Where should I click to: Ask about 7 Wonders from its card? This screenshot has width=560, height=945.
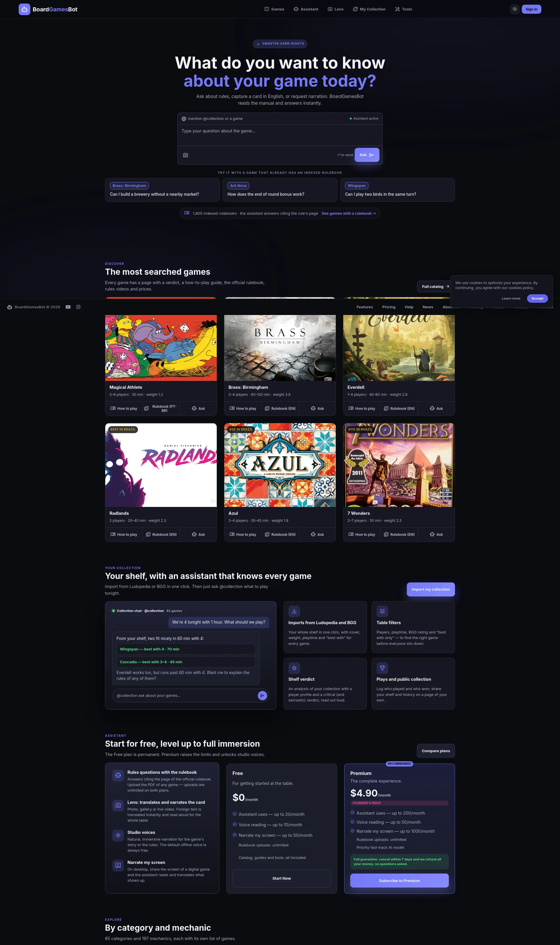click(x=436, y=535)
